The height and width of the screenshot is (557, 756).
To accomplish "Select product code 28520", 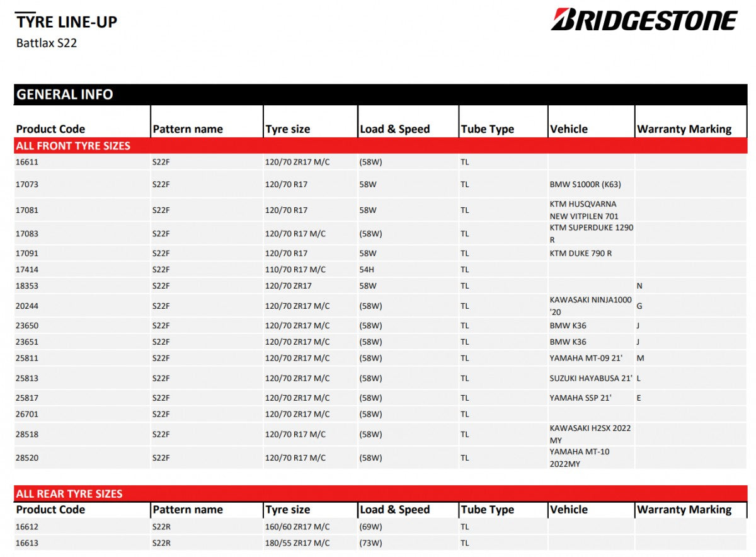I will coord(27,458).
